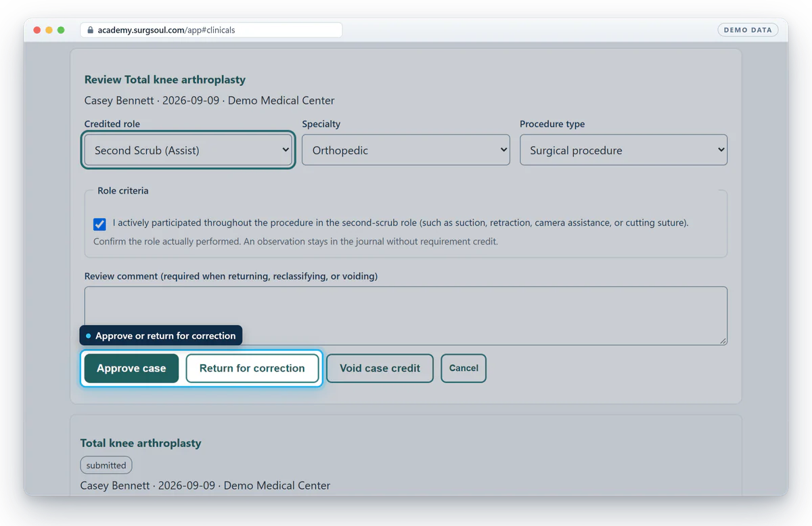Click the lock icon in address bar
Image resolution: width=812 pixels, height=526 pixels.
click(90, 30)
